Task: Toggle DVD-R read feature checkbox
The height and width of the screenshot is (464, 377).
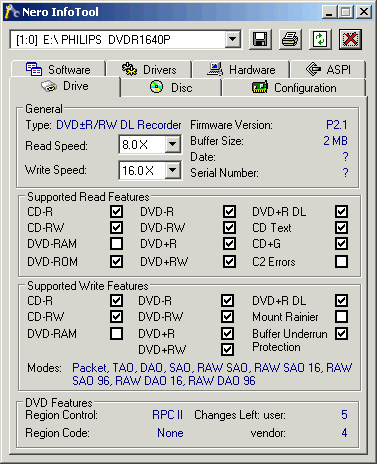Action: click(x=229, y=211)
